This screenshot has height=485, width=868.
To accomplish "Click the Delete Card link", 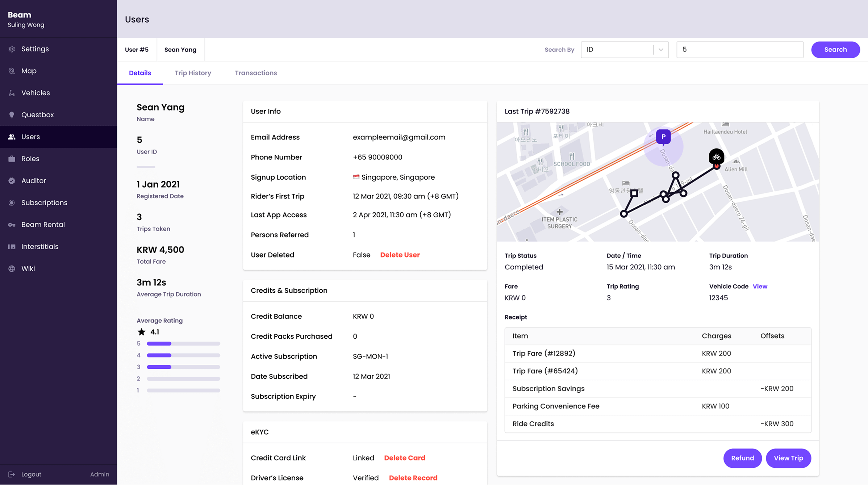I will click(x=405, y=458).
